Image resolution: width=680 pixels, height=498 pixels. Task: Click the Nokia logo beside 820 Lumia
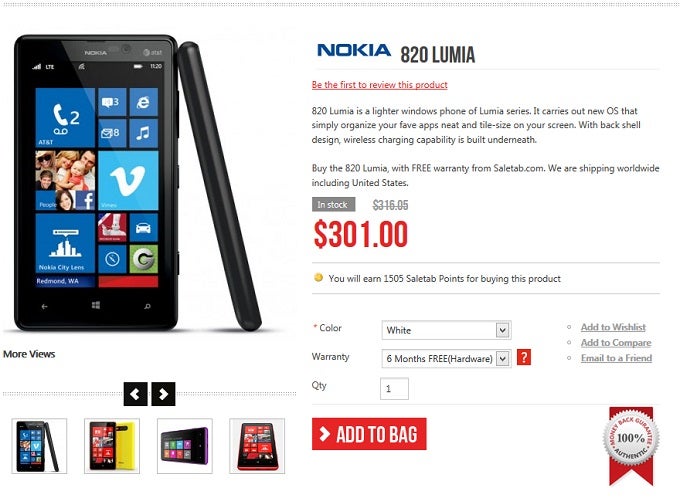point(354,50)
